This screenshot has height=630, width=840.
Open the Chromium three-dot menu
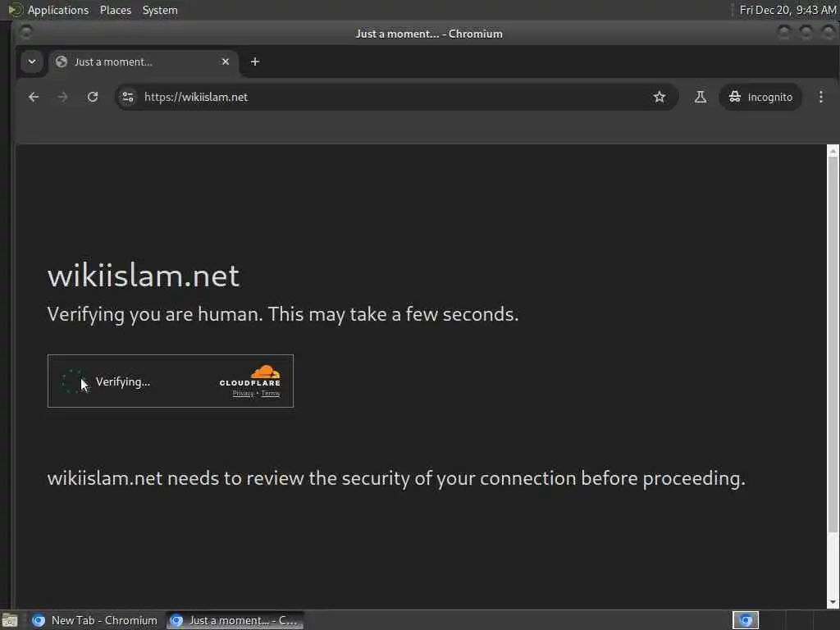(x=820, y=97)
